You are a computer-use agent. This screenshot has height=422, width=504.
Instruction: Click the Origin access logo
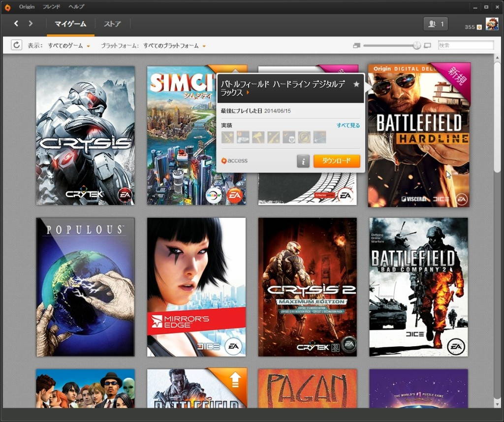[234, 160]
